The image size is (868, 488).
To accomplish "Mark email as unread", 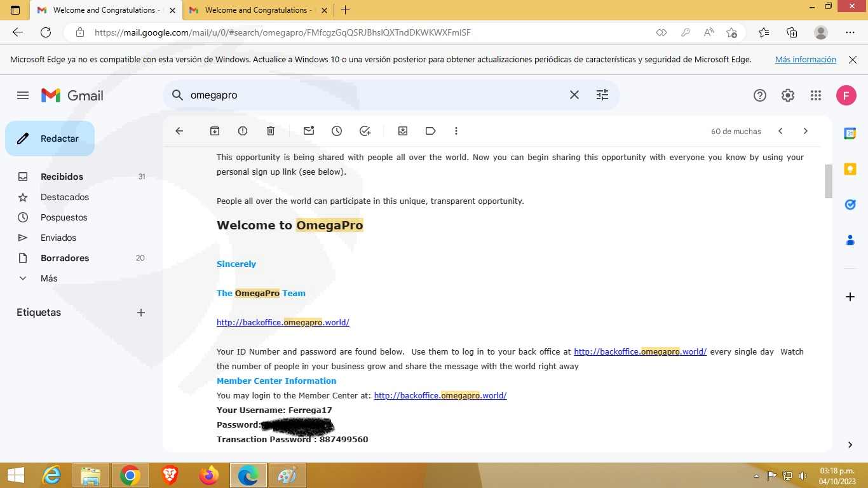I will (309, 131).
